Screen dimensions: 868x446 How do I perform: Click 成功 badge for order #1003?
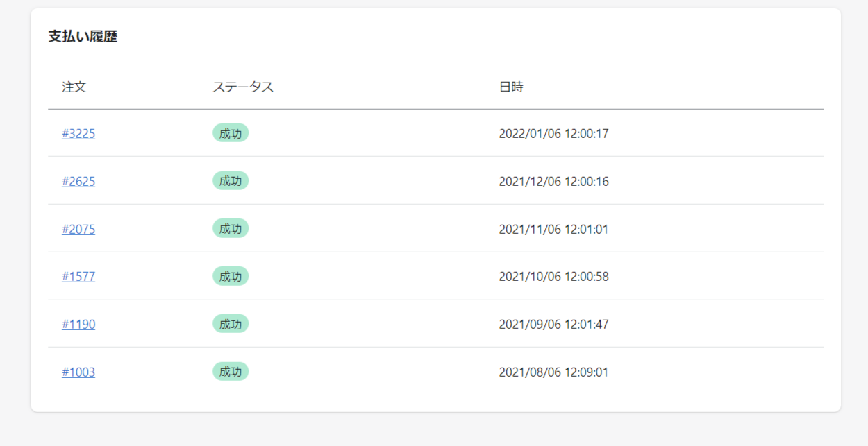231,371
